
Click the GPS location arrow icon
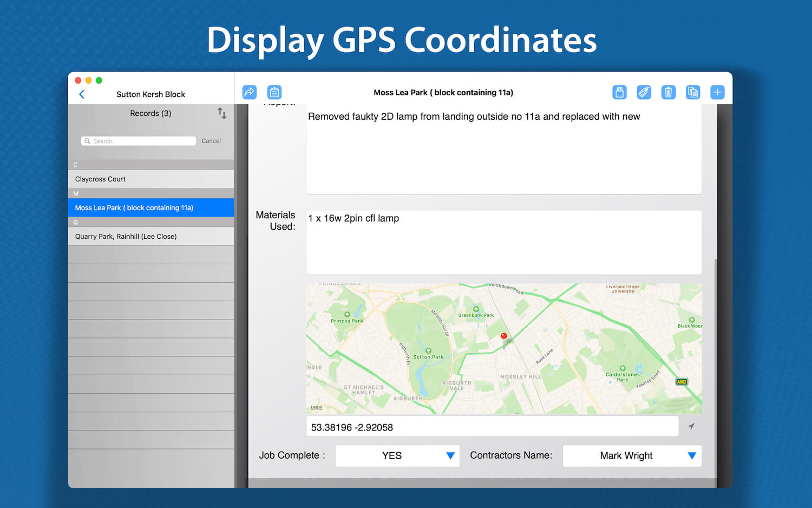click(691, 426)
